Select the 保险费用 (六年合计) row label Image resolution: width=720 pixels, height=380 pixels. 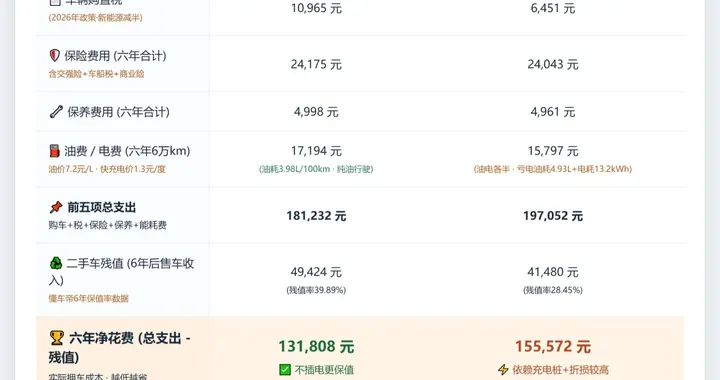click(x=115, y=56)
